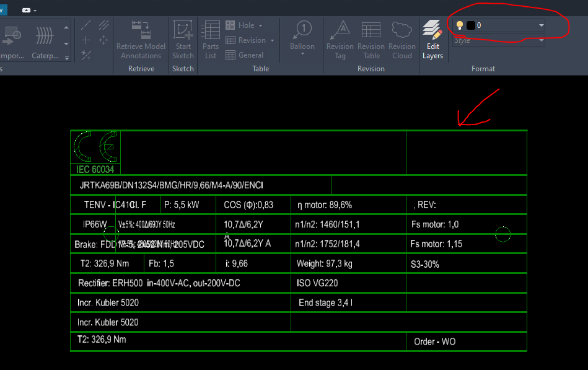The height and width of the screenshot is (370, 588).
Task: Open the Style dropdown in Format panel
Action: (542, 39)
